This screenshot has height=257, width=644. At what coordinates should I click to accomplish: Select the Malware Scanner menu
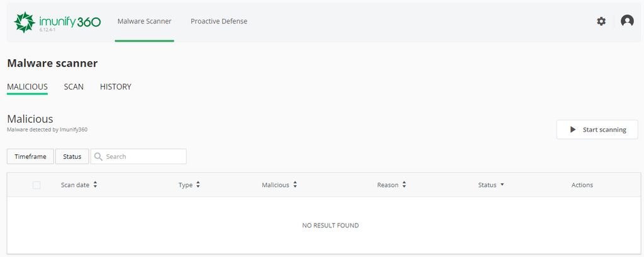(144, 21)
